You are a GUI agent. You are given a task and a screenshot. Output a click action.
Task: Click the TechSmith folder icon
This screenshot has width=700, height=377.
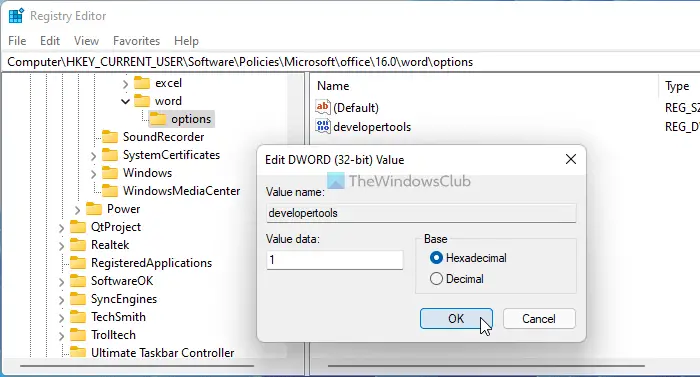78,317
